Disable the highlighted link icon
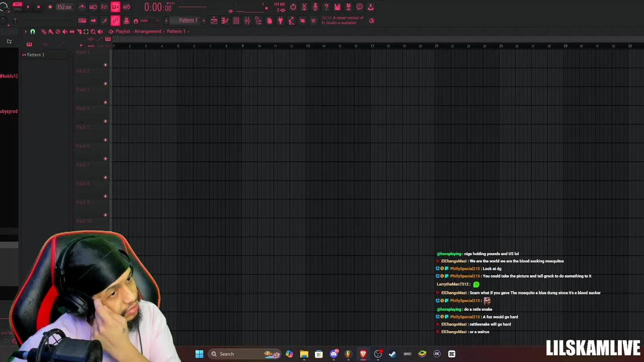The image size is (644, 362). click(115, 21)
